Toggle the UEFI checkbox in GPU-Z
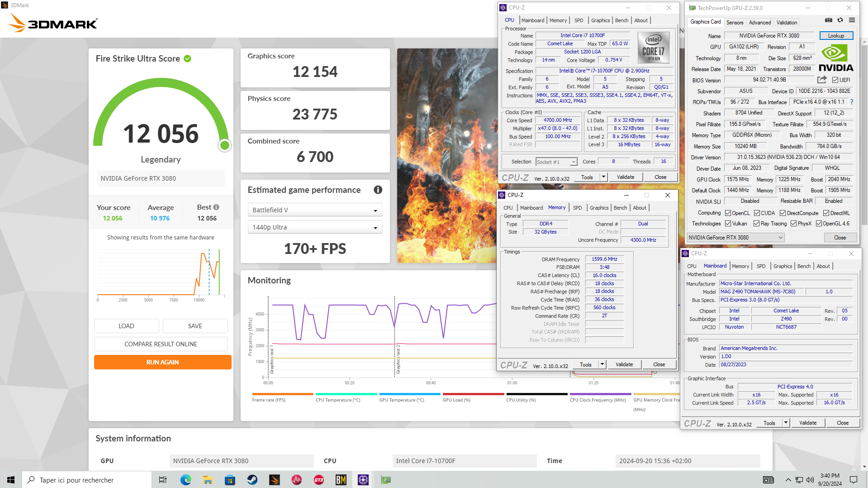Screen dimensions: 868x488 (835, 80)
